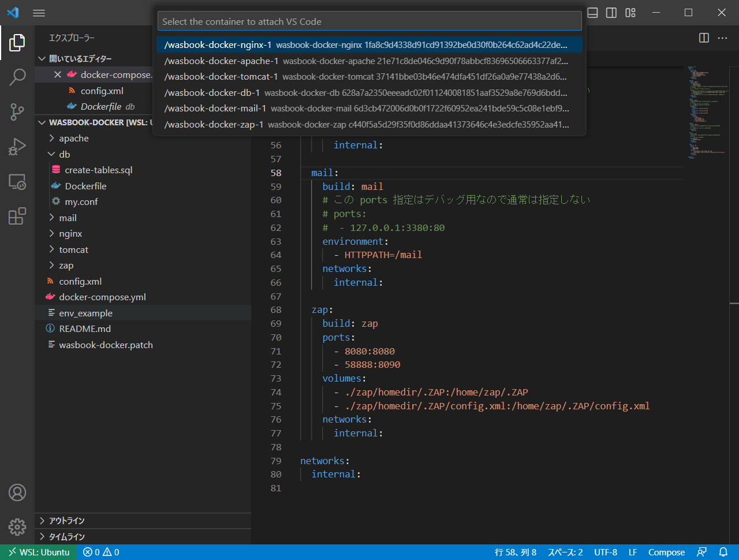Image resolution: width=739 pixels, height=560 pixels.
Task: Toggle the bottom panel from the title bar
Action: pos(592,12)
